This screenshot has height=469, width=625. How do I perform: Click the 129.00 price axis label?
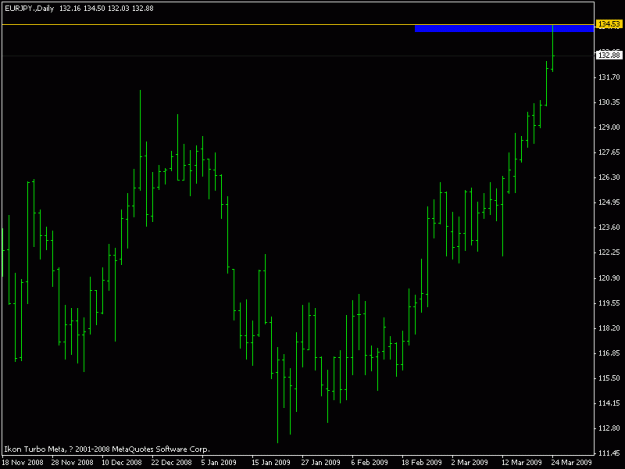(x=609, y=127)
